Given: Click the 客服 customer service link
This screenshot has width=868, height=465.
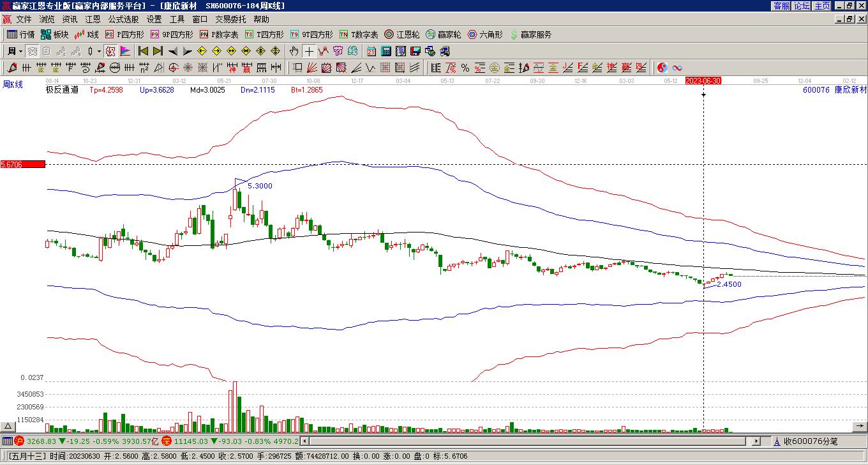Looking at the screenshot, I should click(x=781, y=6).
